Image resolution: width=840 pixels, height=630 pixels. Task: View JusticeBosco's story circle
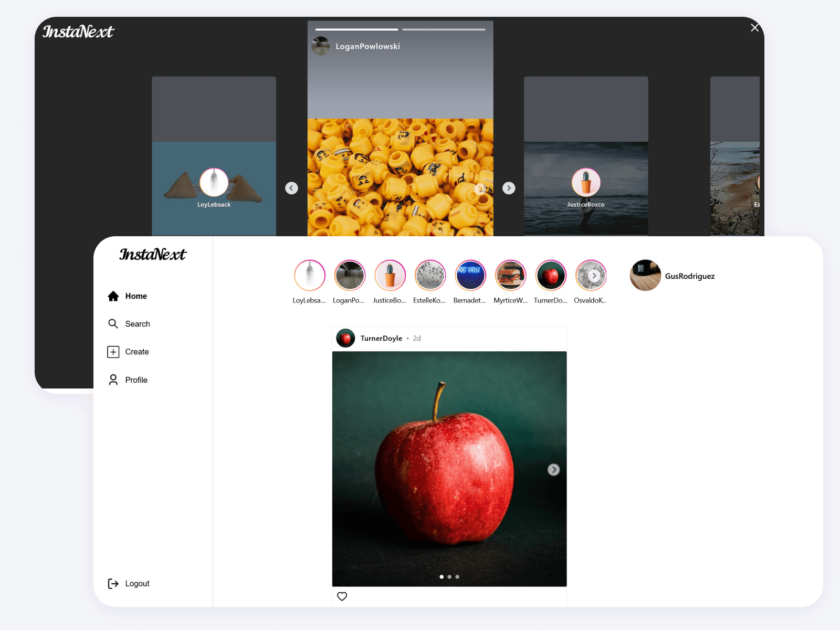click(x=390, y=275)
